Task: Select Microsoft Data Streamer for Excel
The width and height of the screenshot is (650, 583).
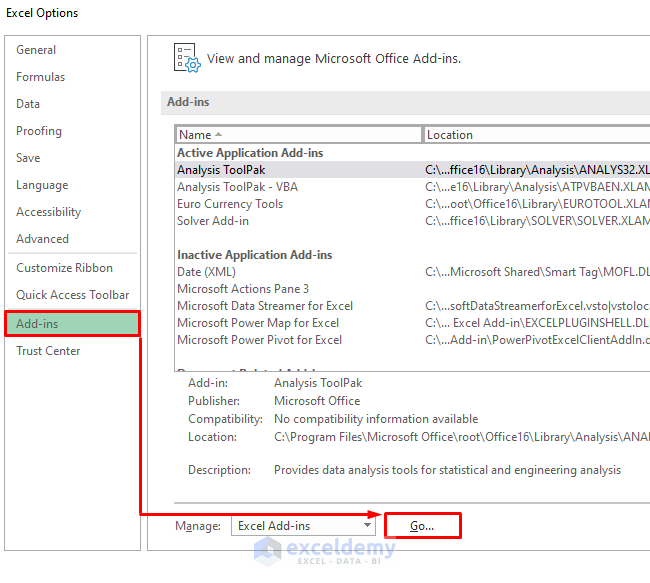Action: (x=412, y=306)
